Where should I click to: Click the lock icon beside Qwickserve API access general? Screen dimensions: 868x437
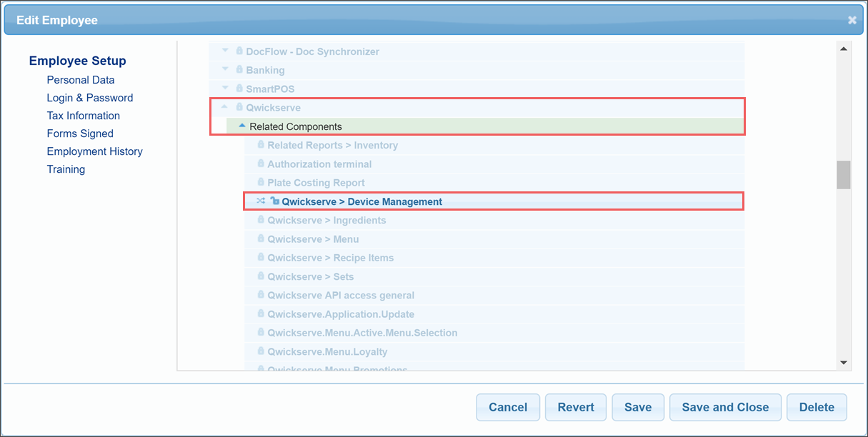point(261,295)
